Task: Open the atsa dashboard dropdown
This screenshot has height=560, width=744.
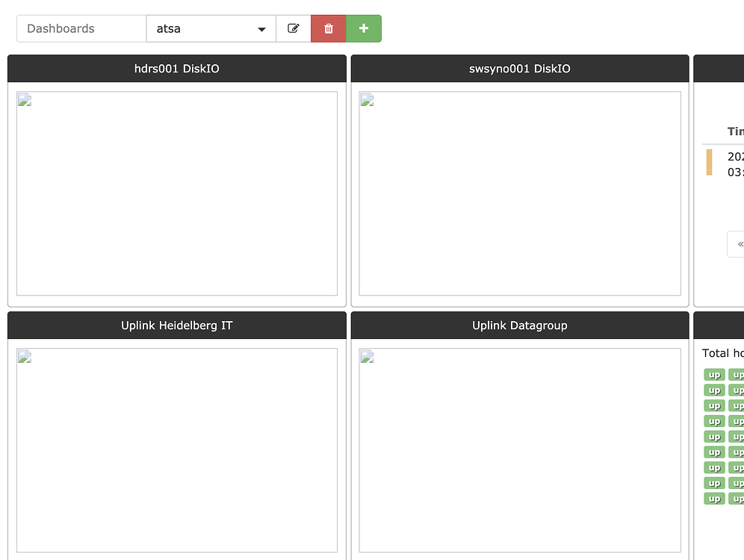Action: point(211,28)
